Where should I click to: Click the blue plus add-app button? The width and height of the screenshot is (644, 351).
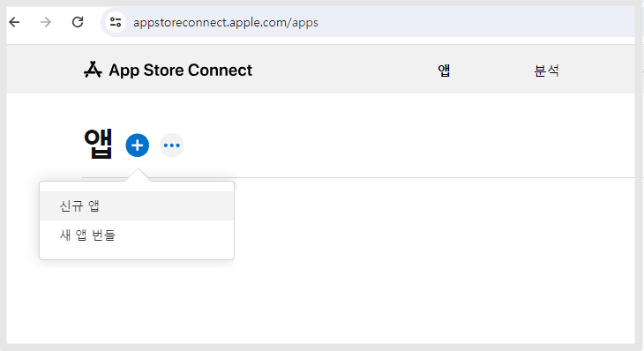click(x=137, y=146)
